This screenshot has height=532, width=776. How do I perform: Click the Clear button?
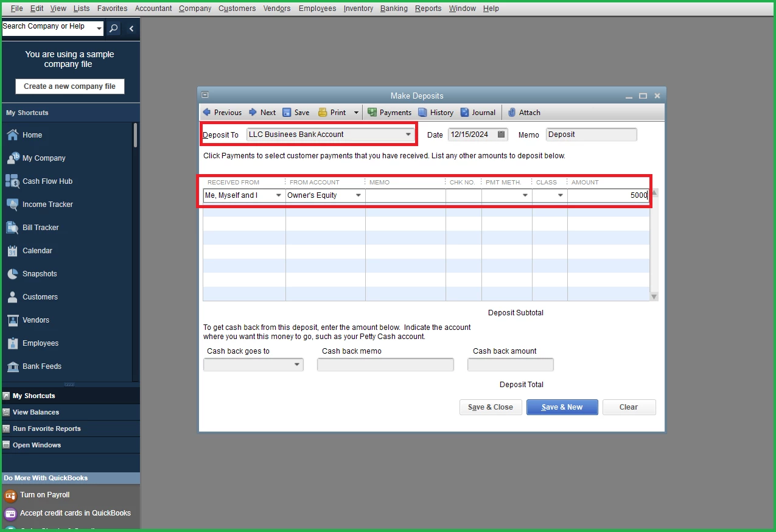(x=629, y=407)
